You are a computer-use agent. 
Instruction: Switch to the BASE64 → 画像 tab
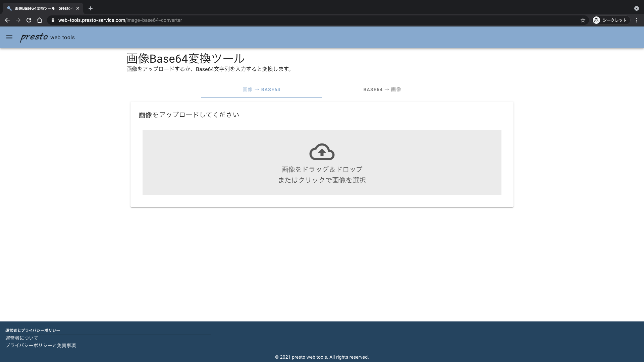382,89
